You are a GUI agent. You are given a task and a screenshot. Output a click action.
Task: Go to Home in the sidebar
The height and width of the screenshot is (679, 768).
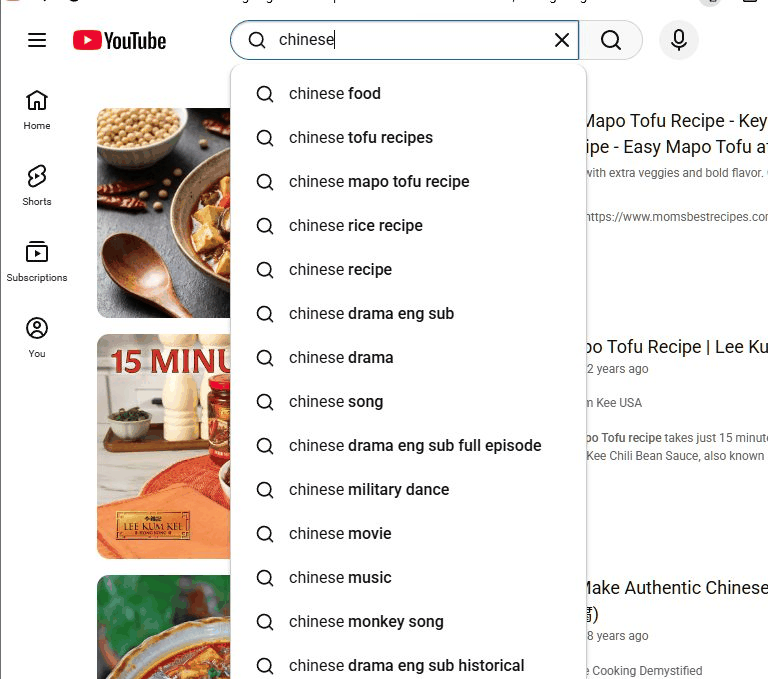[x=37, y=110]
